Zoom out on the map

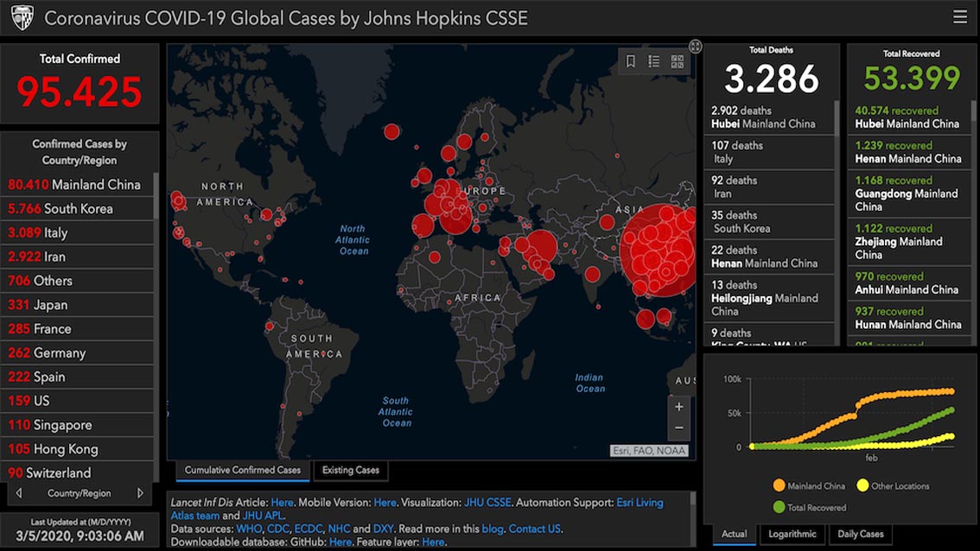click(678, 428)
